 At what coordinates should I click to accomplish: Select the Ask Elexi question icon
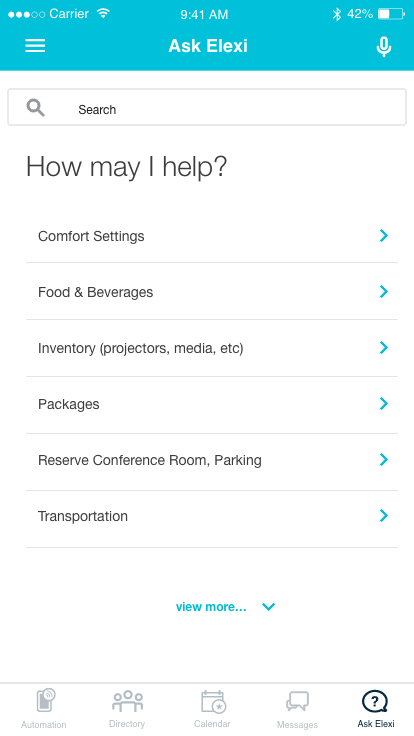375,702
